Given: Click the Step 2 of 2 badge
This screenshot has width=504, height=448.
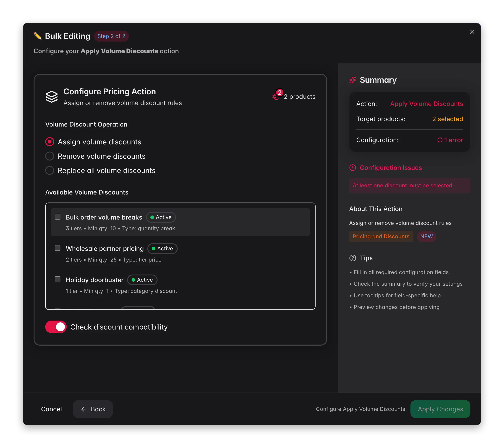Looking at the screenshot, I should click(111, 36).
